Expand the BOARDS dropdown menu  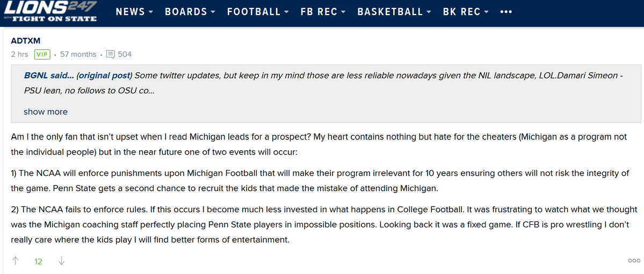pyautogui.click(x=190, y=12)
